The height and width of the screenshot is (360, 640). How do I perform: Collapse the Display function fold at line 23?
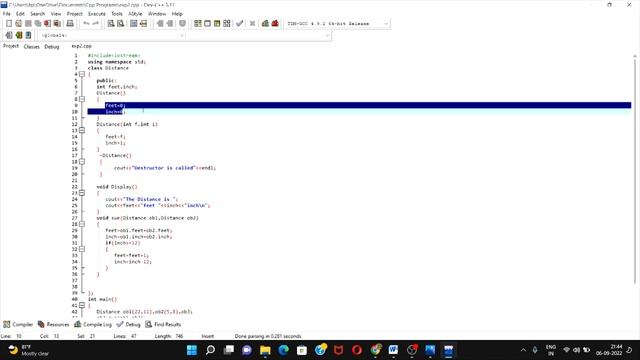tap(82, 193)
